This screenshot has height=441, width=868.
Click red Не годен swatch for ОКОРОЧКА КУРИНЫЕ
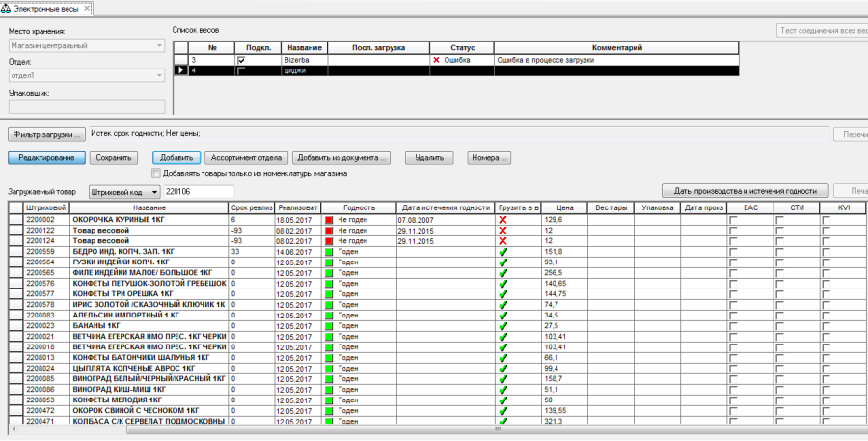click(328, 220)
